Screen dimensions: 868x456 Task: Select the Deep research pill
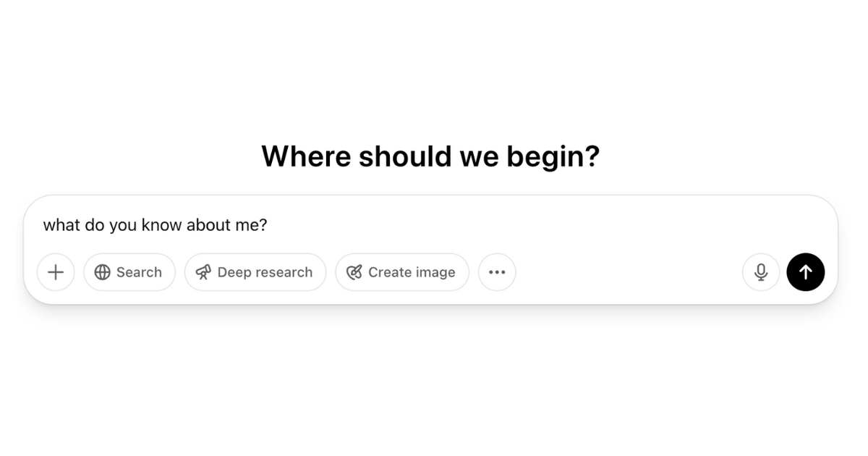[x=255, y=272]
